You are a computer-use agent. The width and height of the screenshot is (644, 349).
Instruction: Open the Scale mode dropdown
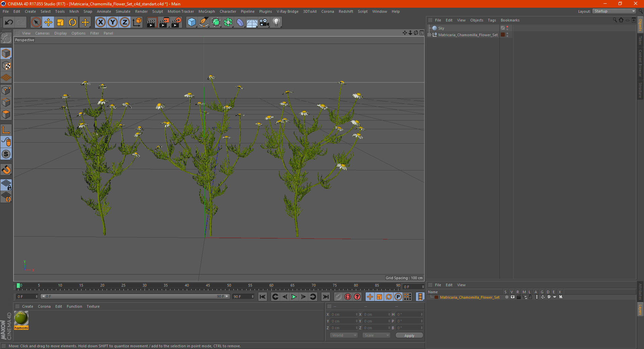pyautogui.click(x=376, y=335)
